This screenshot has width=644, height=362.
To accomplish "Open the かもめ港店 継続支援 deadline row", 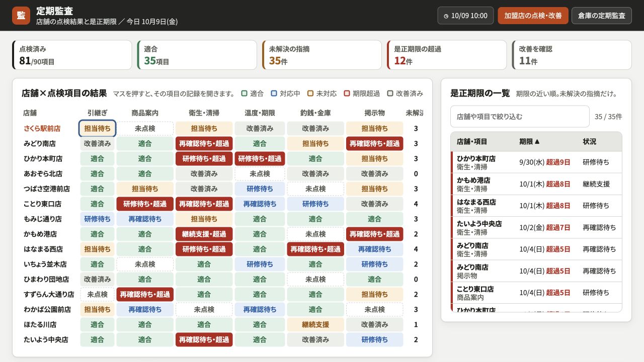I will (x=536, y=184).
